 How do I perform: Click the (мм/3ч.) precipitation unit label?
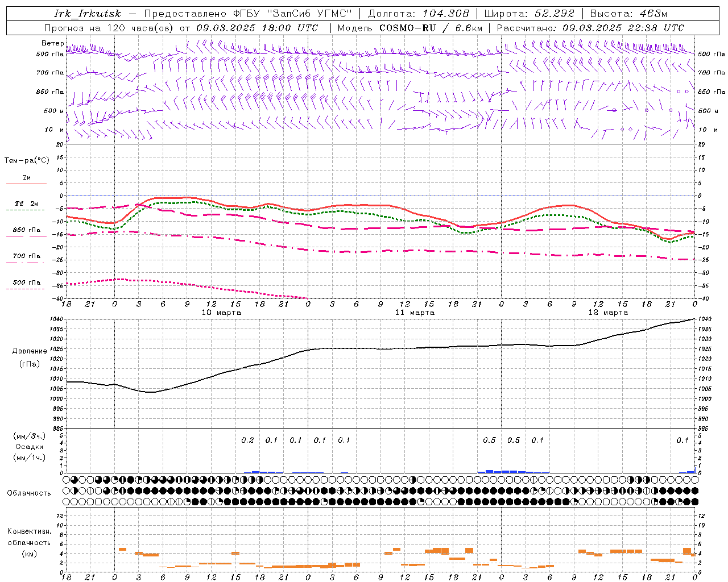point(30,436)
